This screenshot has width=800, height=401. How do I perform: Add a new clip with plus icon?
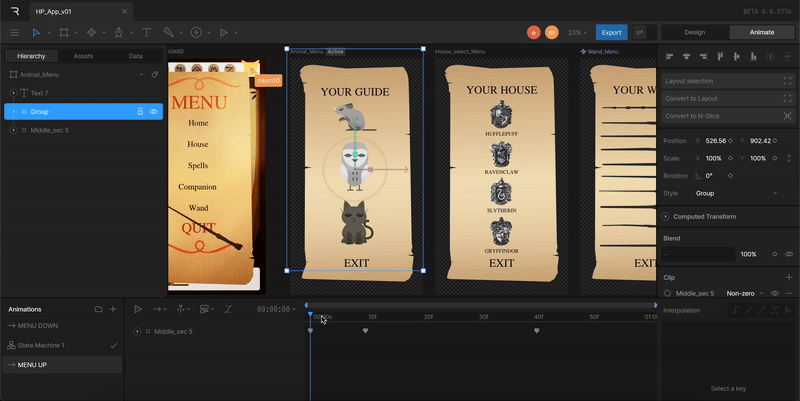point(789,277)
